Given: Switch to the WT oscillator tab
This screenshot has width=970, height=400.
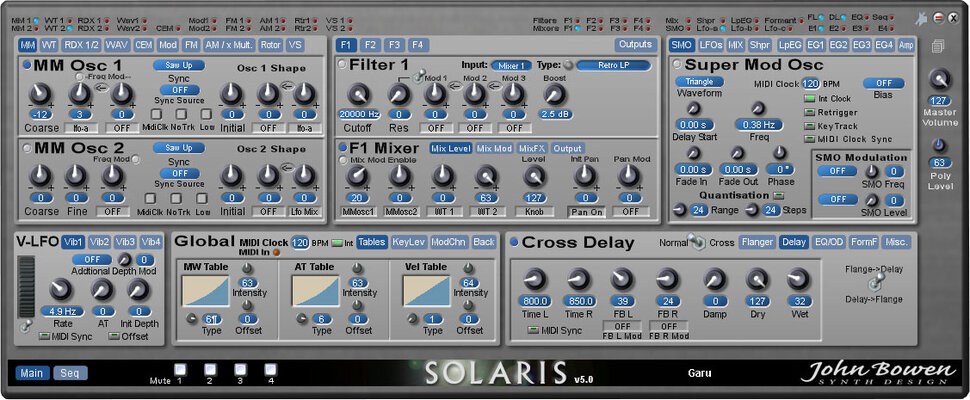Looking at the screenshot, I should [49, 45].
